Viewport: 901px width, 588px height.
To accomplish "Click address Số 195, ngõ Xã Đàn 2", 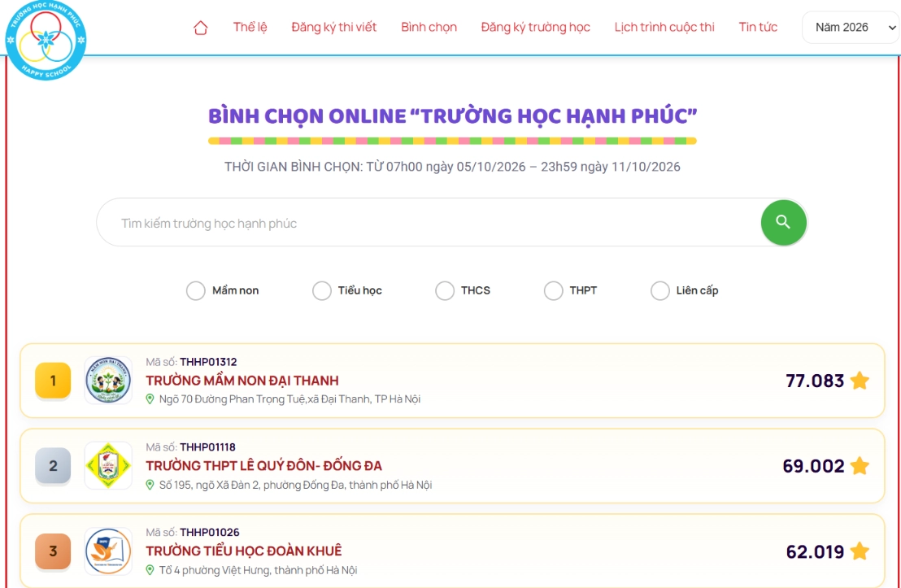I will pos(295,485).
